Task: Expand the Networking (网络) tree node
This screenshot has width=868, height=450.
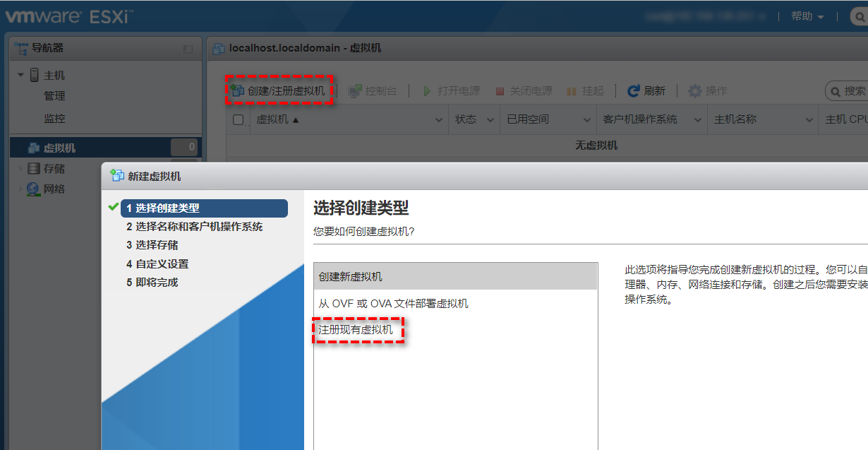Action: pyautogui.click(x=20, y=189)
